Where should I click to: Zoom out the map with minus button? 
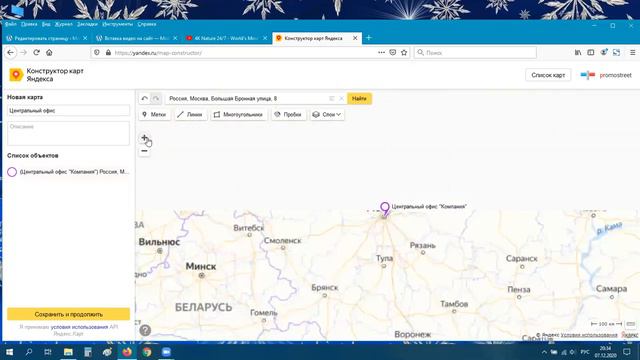pos(144,151)
